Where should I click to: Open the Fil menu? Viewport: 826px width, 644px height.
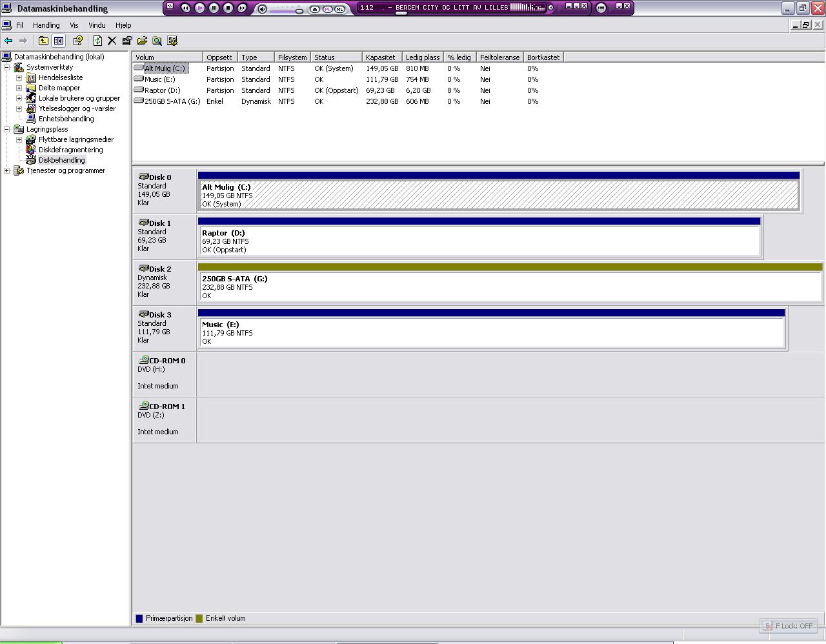pos(19,25)
